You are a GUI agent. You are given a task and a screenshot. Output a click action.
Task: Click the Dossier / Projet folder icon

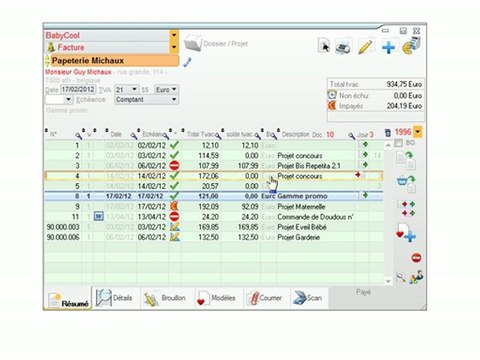click(x=193, y=43)
